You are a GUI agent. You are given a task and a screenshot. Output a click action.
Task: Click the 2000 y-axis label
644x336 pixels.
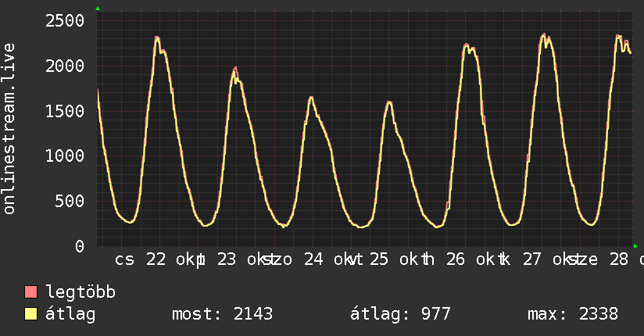65,66
